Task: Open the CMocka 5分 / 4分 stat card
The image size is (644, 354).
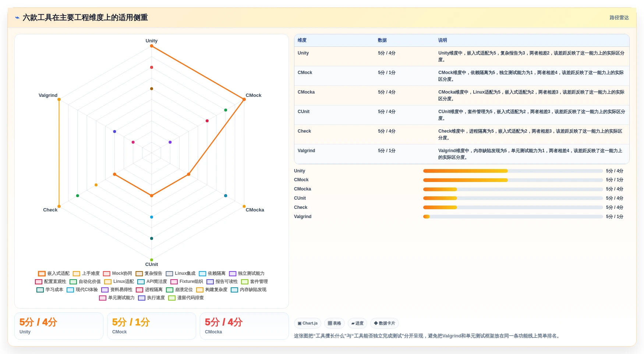Action: (x=244, y=326)
